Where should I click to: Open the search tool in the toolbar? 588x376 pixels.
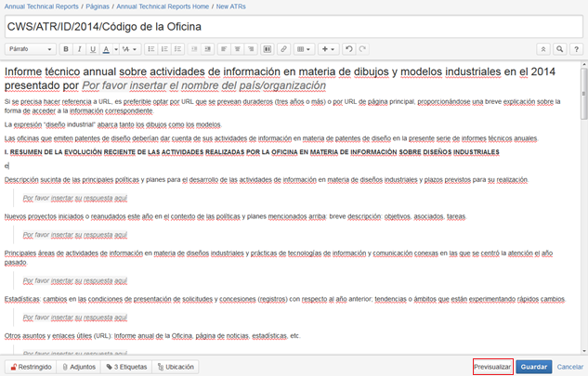[560, 48]
